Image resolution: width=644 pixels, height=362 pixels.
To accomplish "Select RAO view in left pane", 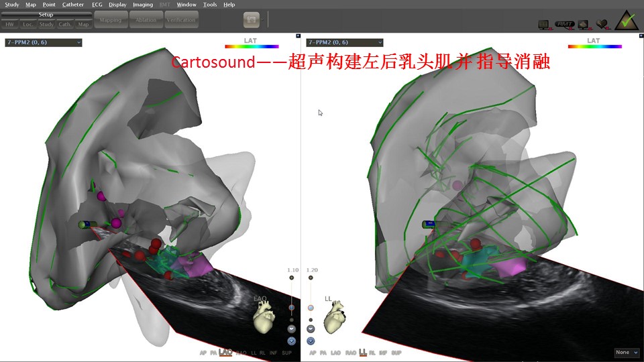I will pos(241,353).
